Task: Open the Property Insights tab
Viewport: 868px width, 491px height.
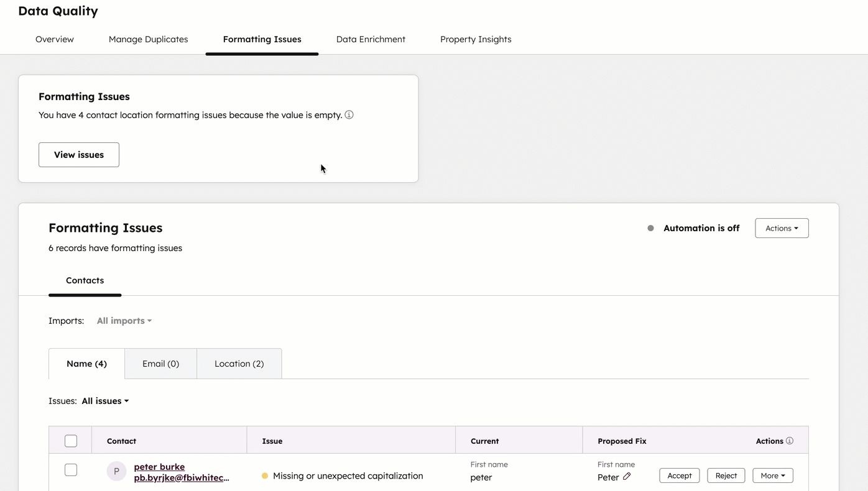Action: point(475,39)
